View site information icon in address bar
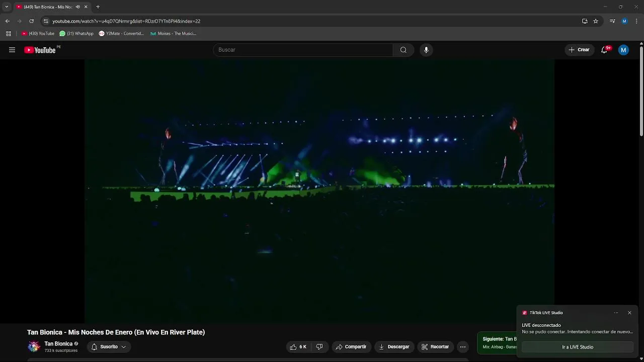644x362 pixels. [x=46, y=21]
